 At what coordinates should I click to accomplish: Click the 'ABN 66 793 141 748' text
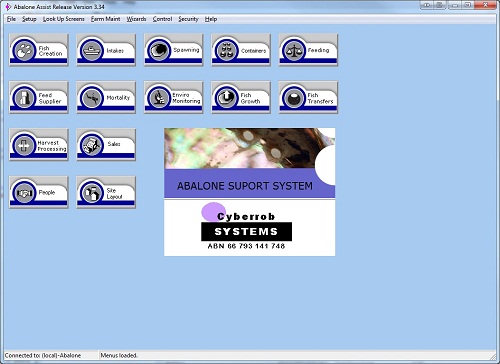coord(246,246)
